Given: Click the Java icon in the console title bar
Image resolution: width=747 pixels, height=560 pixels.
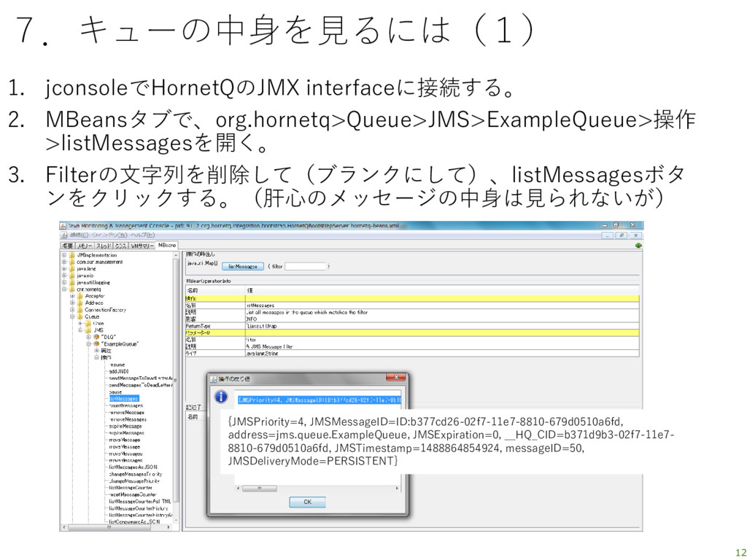Looking at the screenshot, I should click(x=63, y=225).
